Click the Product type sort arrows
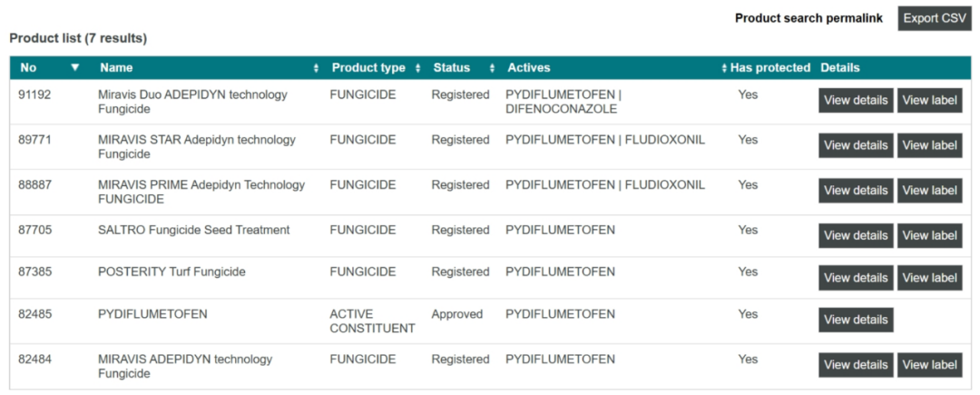Screen dimensions: 980x395 point(417,68)
